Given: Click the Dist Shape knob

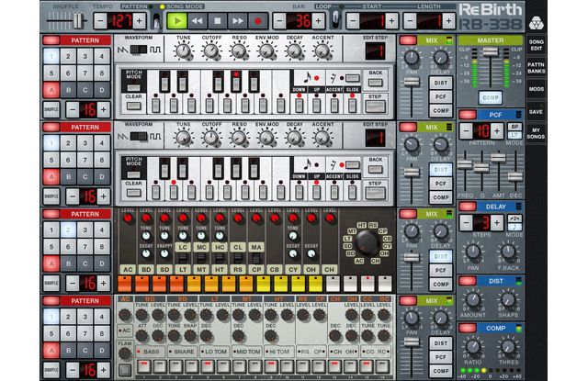Looking at the screenshot, I should [508, 300].
